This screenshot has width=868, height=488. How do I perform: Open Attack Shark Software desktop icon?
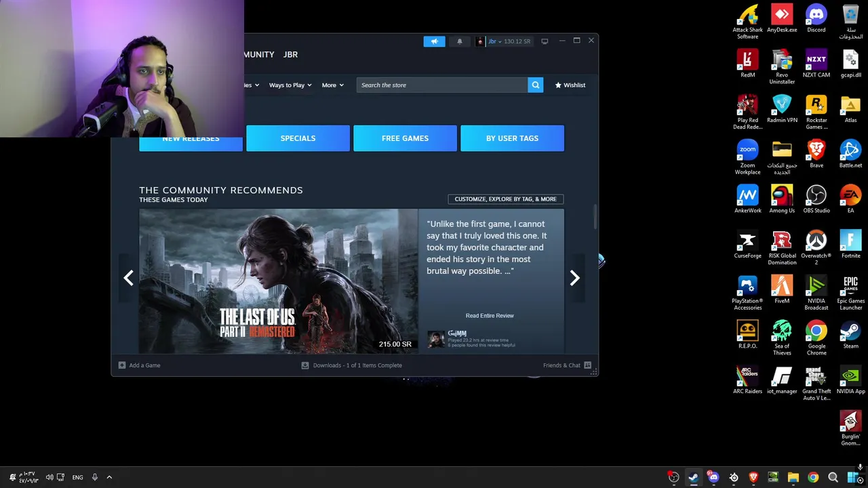747,22
